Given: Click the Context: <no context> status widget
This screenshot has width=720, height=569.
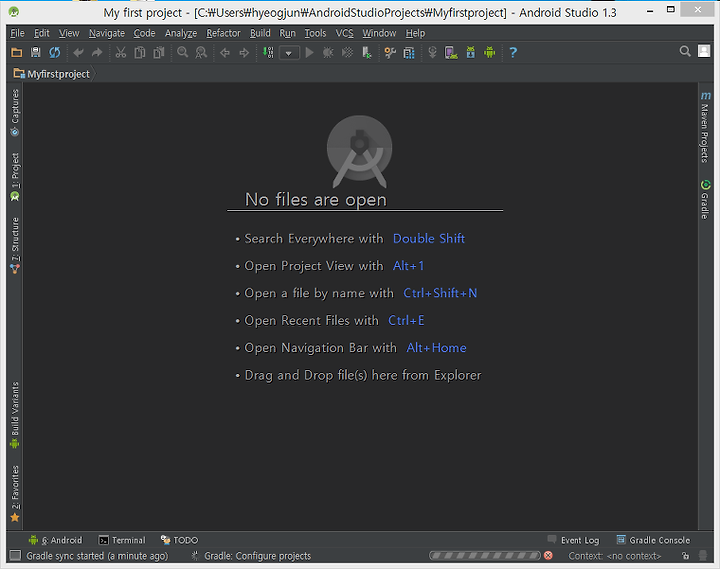Looking at the screenshot, I should (x=614, y=556).
